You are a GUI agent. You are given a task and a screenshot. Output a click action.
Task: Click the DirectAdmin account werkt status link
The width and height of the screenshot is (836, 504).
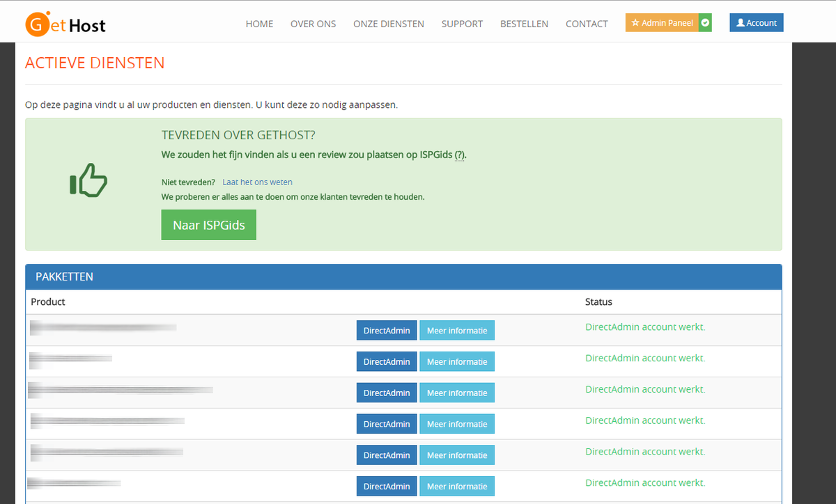(644, 326)
